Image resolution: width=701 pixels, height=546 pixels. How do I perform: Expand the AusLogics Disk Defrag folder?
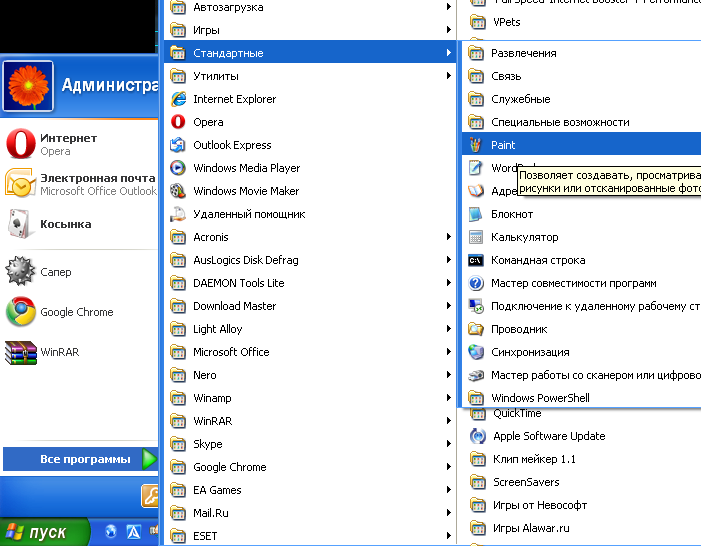(310, 260)
